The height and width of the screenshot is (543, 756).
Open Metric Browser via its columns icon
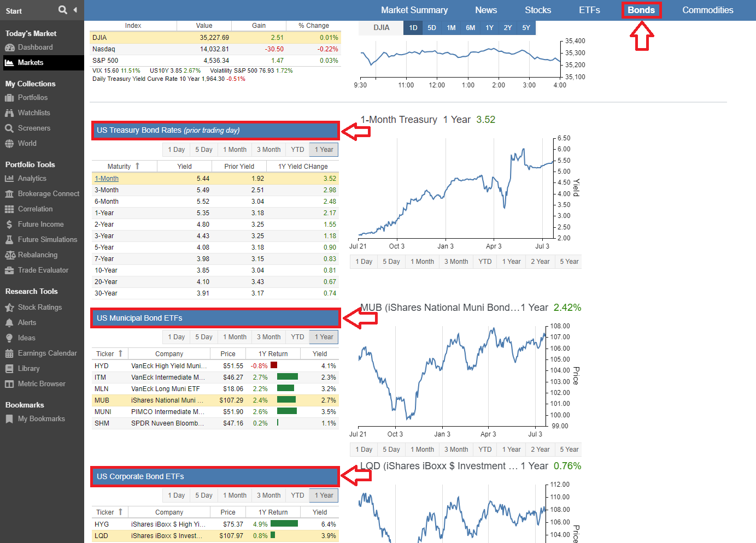pos(9,384)
